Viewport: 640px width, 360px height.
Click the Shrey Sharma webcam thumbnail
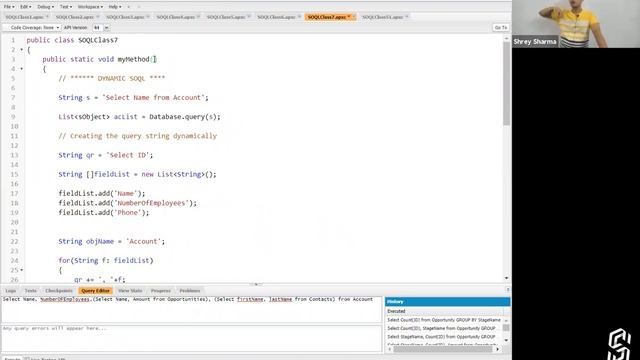pos(576,24)
